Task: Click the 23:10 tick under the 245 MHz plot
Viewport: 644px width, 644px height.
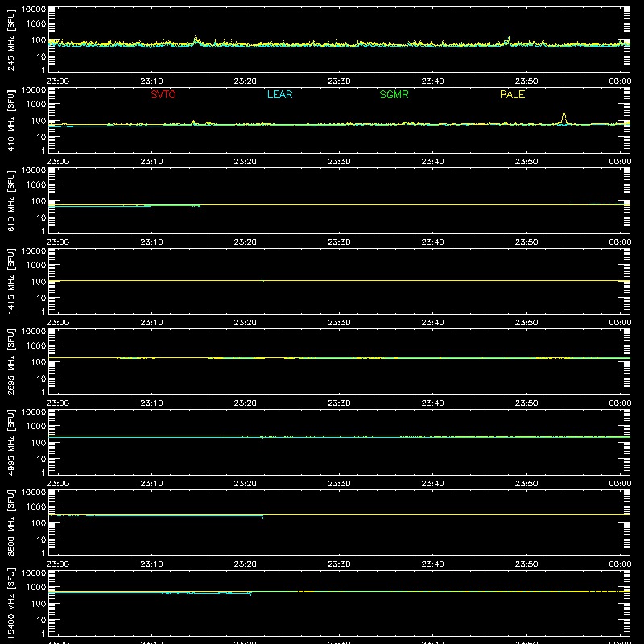Action: point(151,81)
